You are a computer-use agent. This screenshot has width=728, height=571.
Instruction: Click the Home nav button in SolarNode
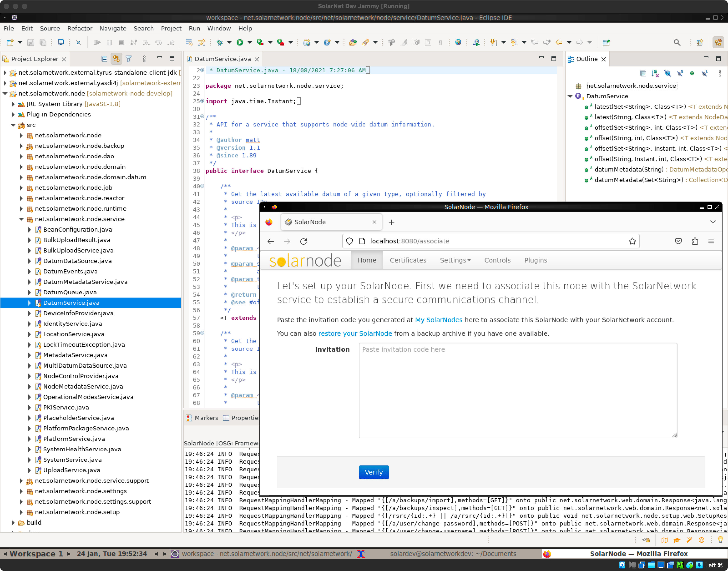367,260
